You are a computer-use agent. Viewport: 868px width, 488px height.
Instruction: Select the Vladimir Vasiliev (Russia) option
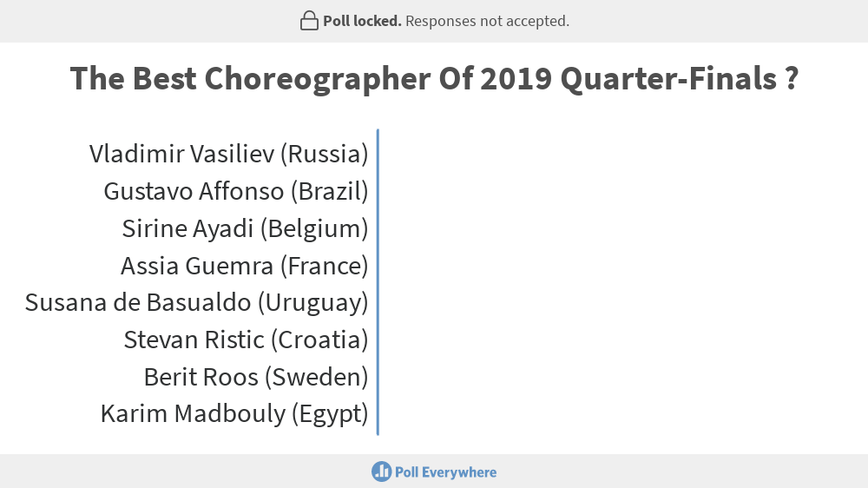[x=228, y=154]
